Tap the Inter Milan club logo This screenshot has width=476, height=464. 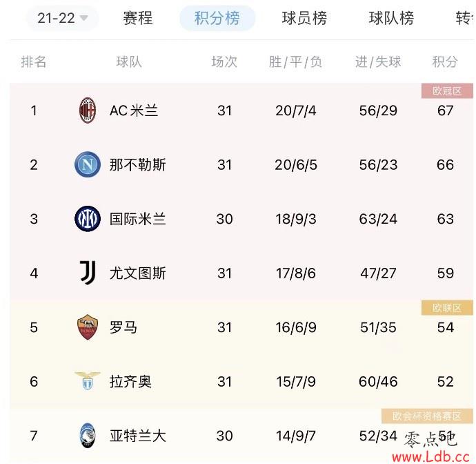[x=88, y=219]
